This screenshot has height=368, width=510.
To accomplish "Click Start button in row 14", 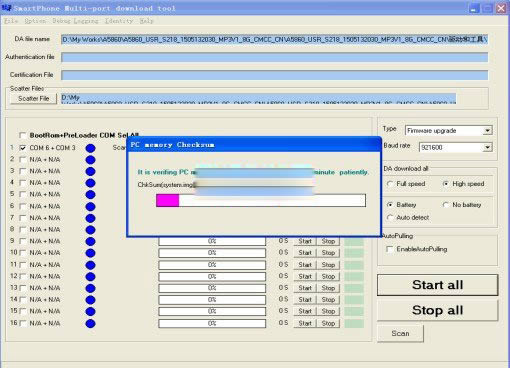I will (305, 300).
